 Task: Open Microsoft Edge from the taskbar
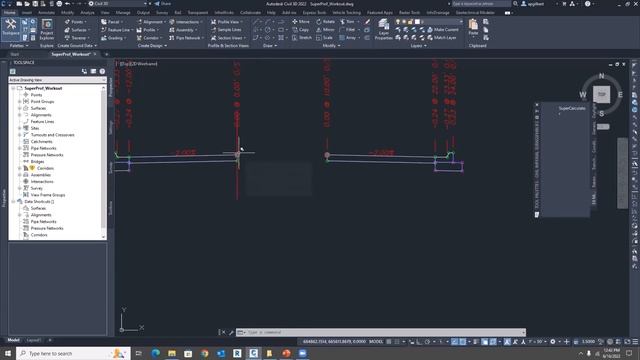(x=156, y=353)
